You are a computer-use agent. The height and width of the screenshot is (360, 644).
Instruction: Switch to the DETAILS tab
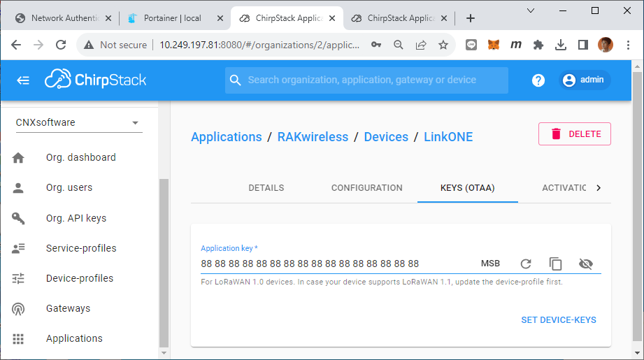(x=266, y=188)
